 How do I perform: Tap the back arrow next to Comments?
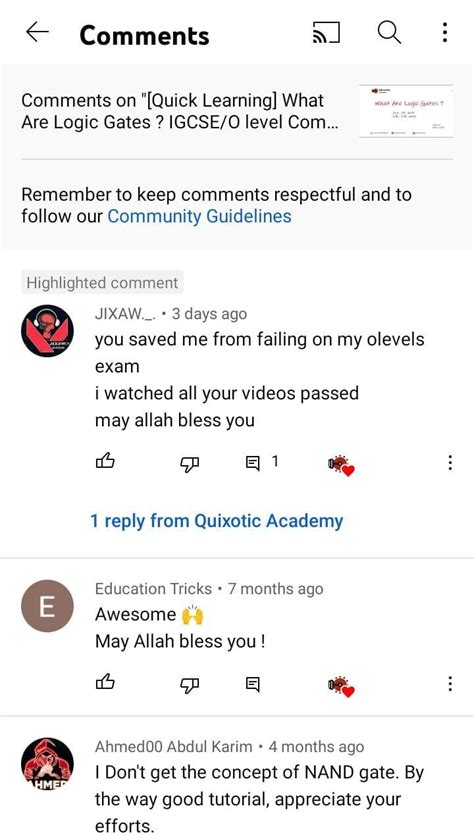37,33
